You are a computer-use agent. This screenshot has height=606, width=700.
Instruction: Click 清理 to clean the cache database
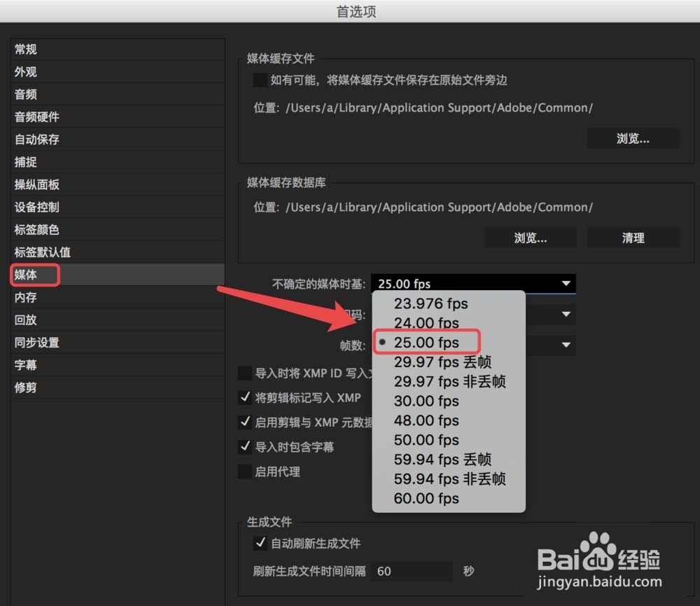click(632, 237)
